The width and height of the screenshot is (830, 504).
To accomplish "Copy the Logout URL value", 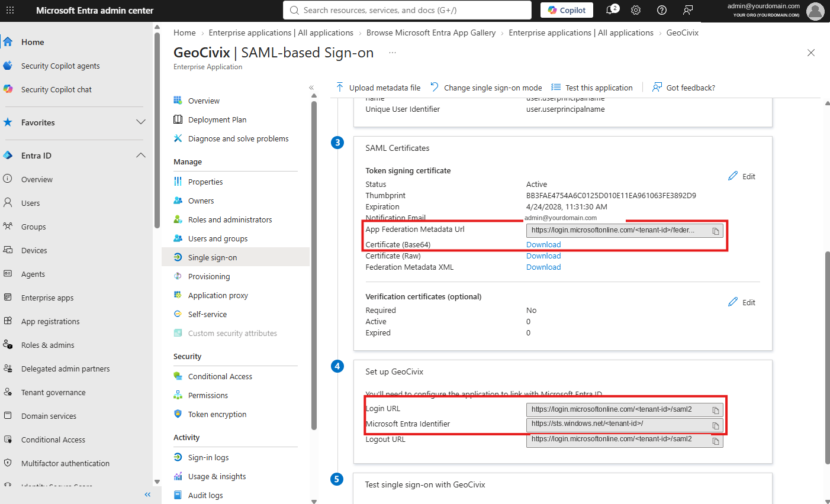I will pos(716,441).
